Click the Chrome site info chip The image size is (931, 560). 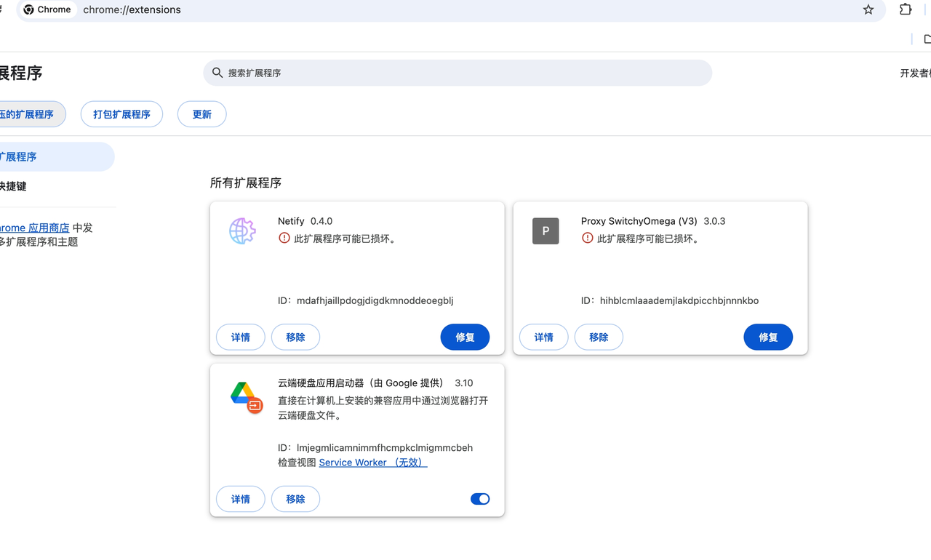tap(48, 9)
